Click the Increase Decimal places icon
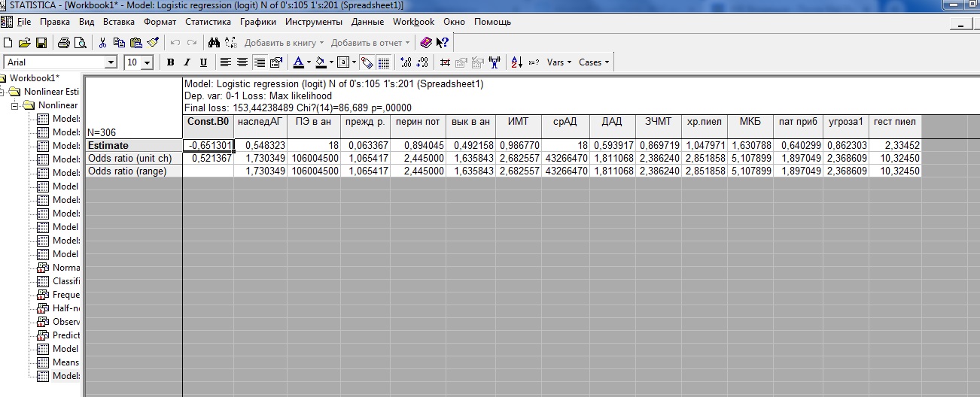980x397 pixels. [406, 62]
